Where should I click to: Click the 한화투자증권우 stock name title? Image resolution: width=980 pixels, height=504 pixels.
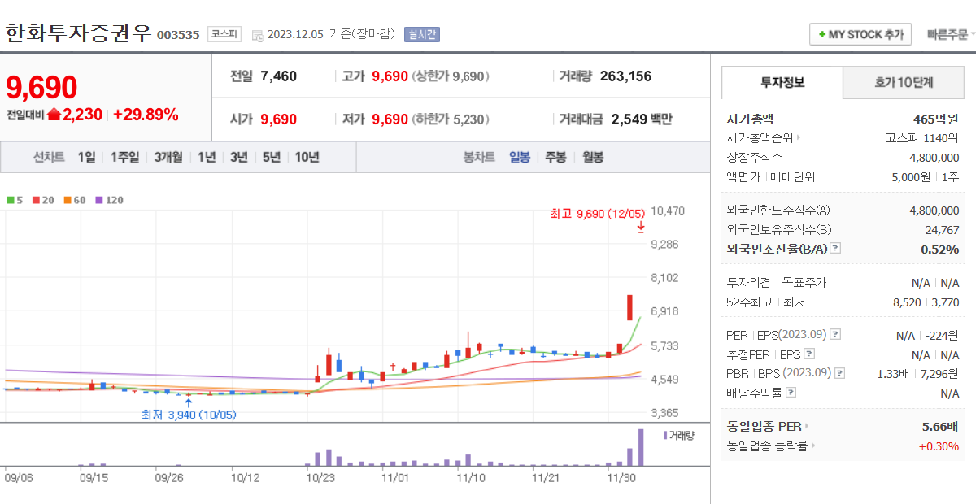[78, 33]
